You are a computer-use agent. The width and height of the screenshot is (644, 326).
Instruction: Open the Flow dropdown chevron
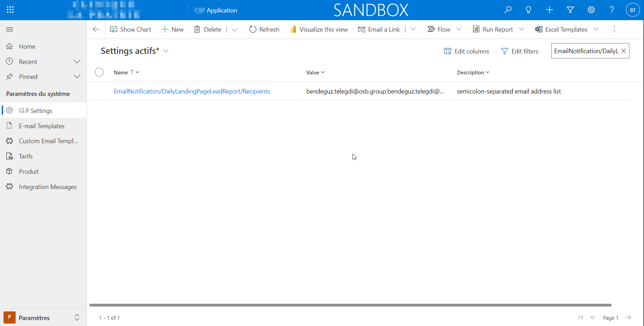point(459,29)
